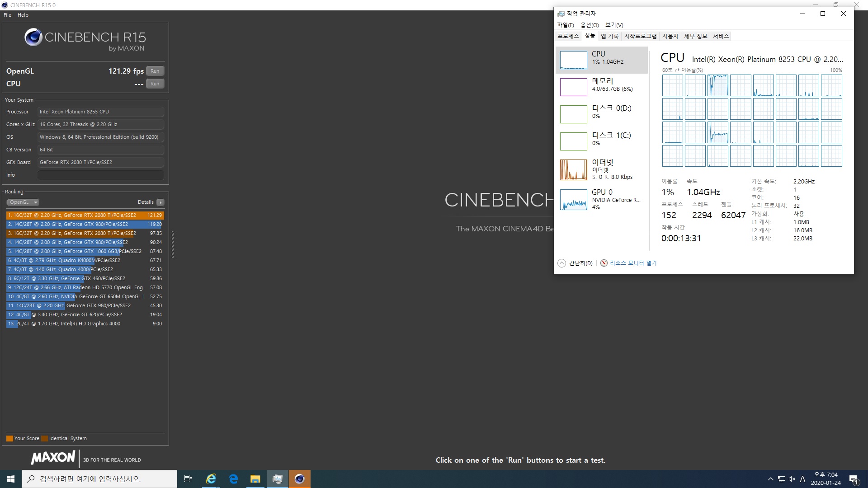
Task: Switch to the 세부 정보 tab
Action: coord(695,36)
